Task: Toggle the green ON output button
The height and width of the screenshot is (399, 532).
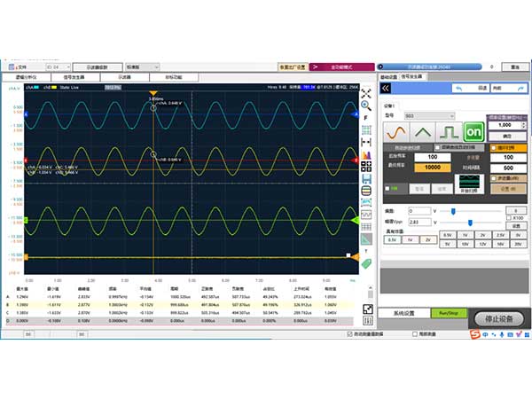Action: click(473, 131)
